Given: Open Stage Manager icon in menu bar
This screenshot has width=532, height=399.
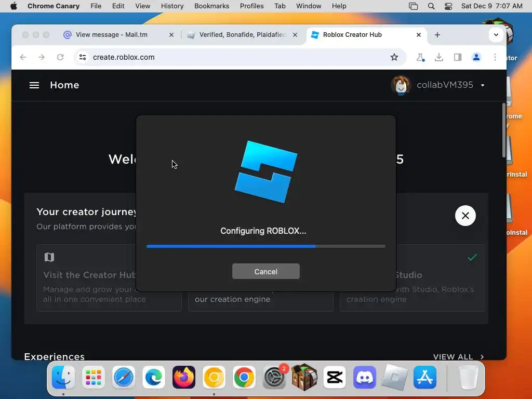Looking at the screenshot, I should pos(413,6).
